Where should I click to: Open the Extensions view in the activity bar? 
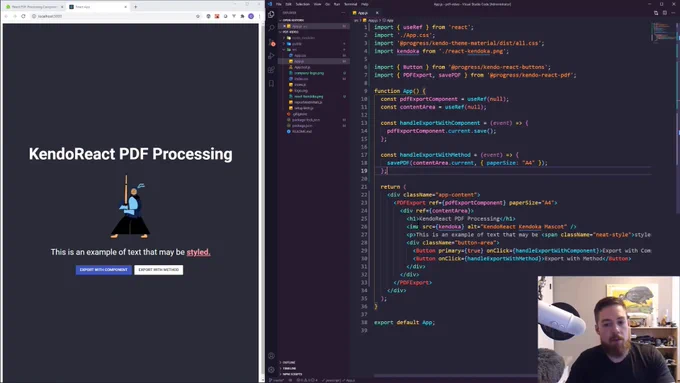(x=271, y=70)
